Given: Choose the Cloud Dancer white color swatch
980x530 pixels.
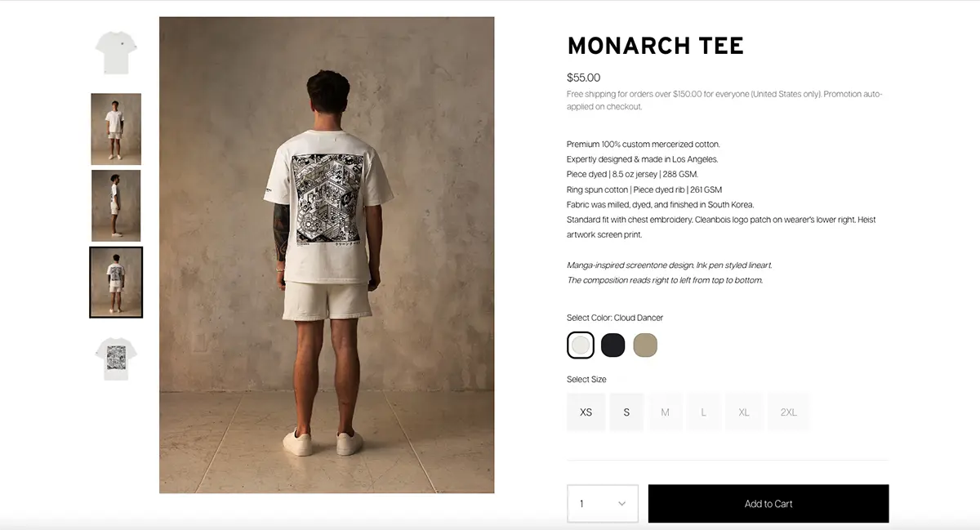Looking at the screenshot, I should [x=581, y=345].
